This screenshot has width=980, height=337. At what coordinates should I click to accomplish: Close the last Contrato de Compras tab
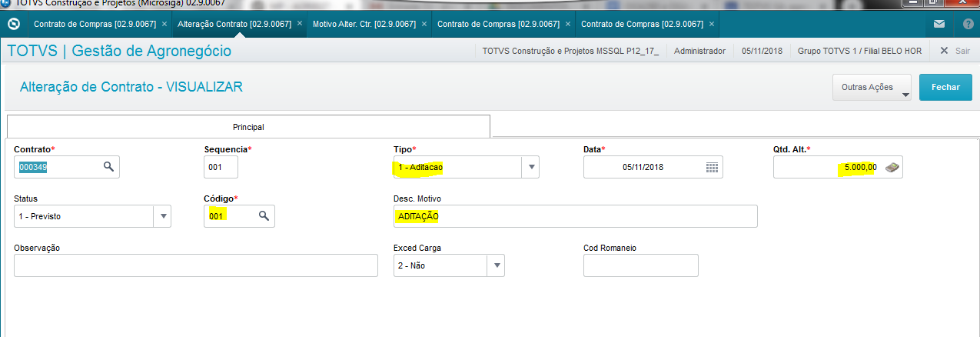tap(712, 24)
